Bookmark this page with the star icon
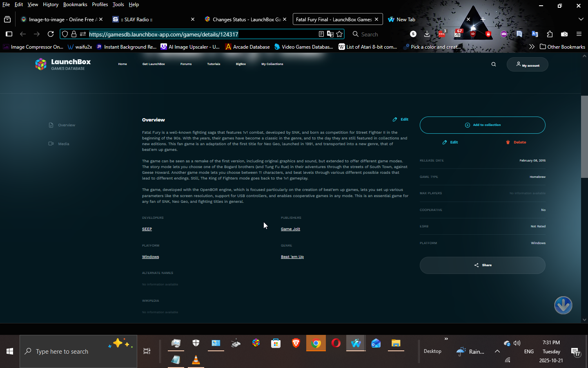Screen dimensions: 588x368 pyautogui.click(x=339, y=34)
